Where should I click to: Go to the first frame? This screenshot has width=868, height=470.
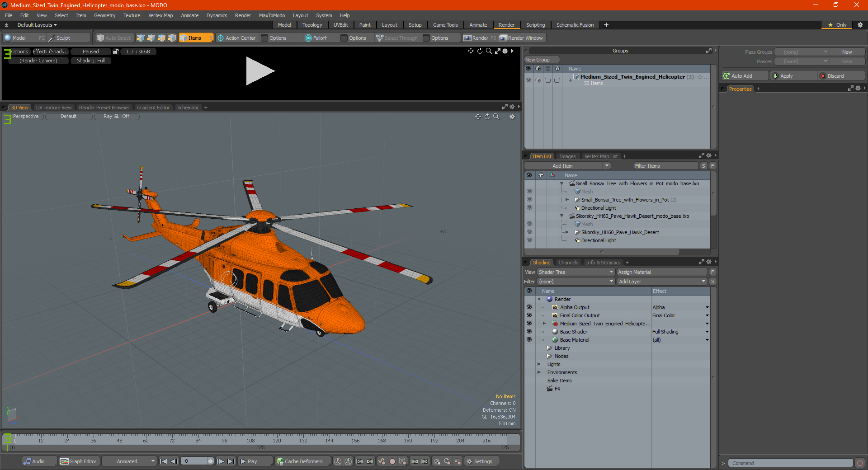(x=164, y=461)
